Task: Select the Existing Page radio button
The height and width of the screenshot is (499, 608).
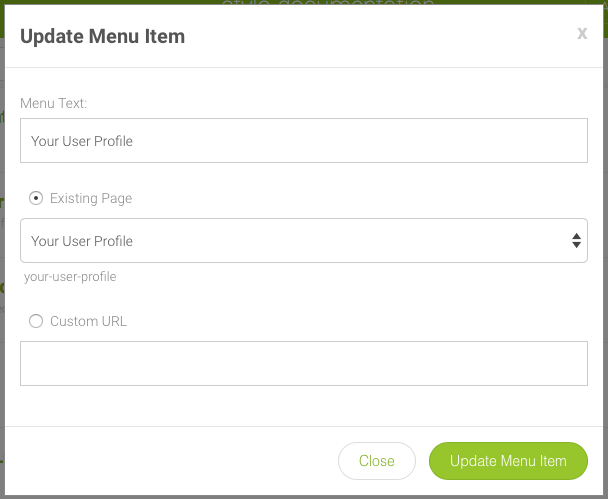Action: 36,198
